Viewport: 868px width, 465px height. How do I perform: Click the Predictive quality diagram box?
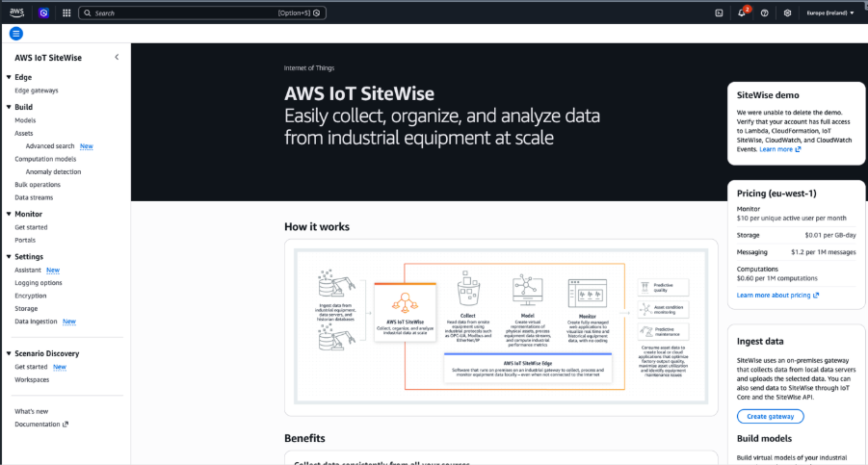pos(664,288)
